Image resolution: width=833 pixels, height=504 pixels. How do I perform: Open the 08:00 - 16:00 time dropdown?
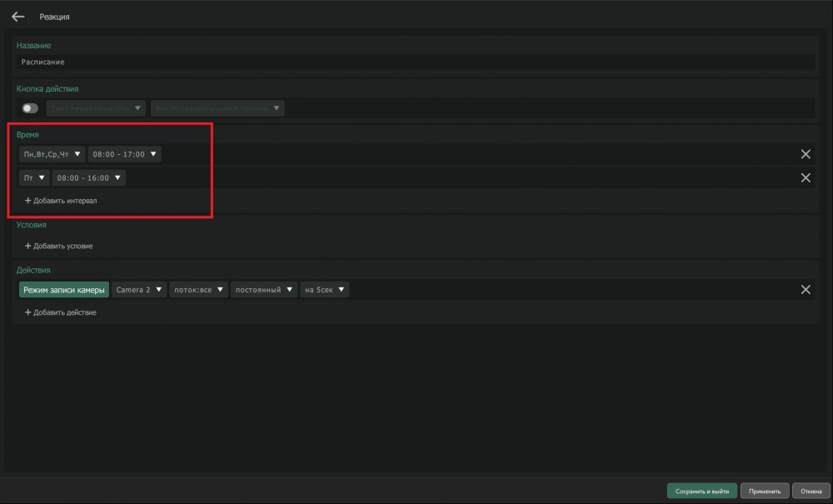coord(88,177)
